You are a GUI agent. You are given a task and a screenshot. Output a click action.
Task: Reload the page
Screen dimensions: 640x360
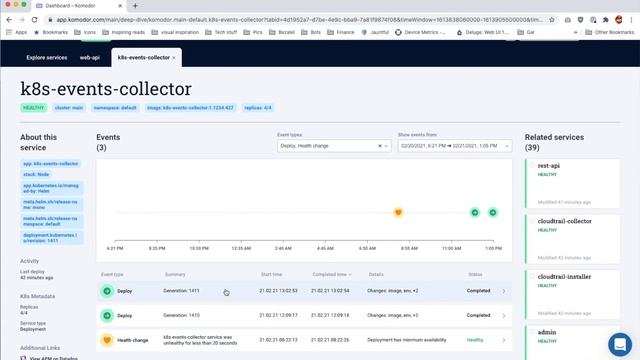click(x=35, y=20)
